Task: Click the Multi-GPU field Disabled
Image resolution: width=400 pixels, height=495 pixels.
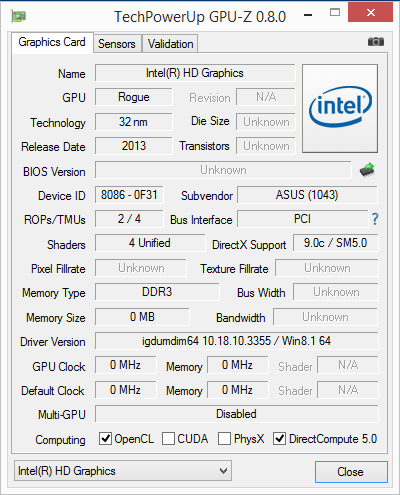Action: (x=237, y=414)
